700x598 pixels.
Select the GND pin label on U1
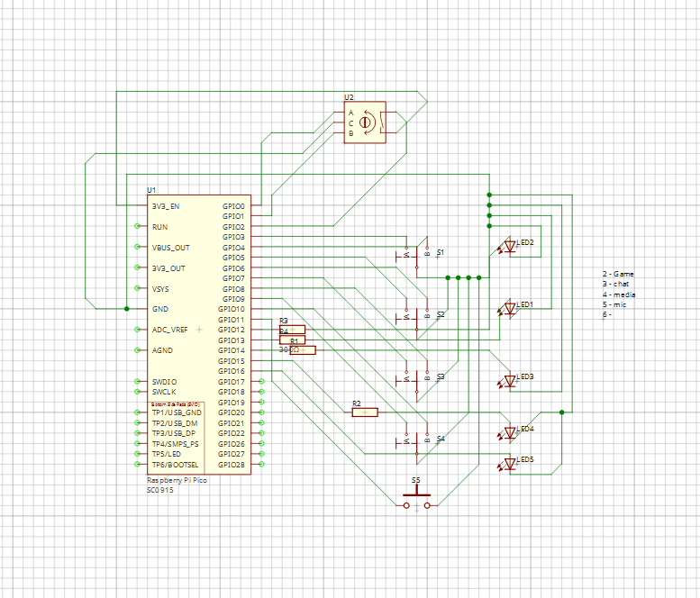159,309
